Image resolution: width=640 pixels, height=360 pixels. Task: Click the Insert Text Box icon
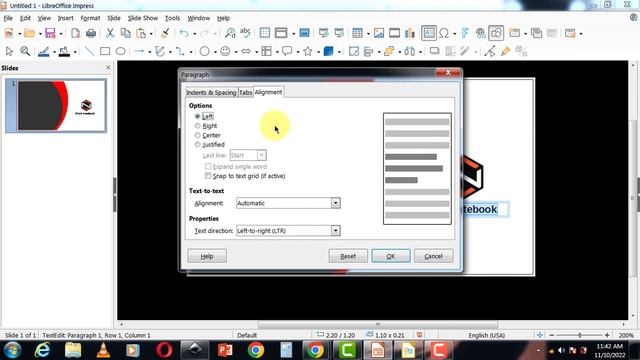429,33
